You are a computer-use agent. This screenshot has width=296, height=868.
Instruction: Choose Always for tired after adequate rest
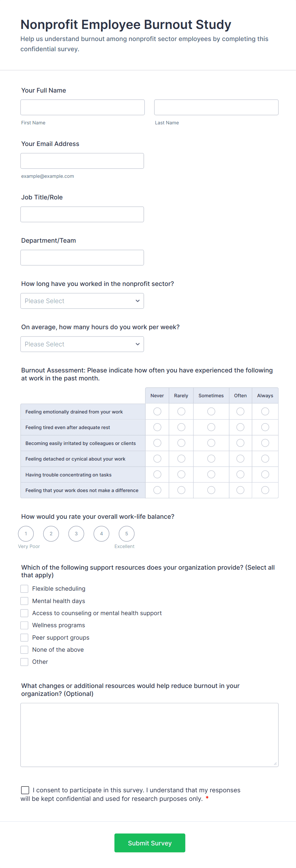click(x=265, y=427)
